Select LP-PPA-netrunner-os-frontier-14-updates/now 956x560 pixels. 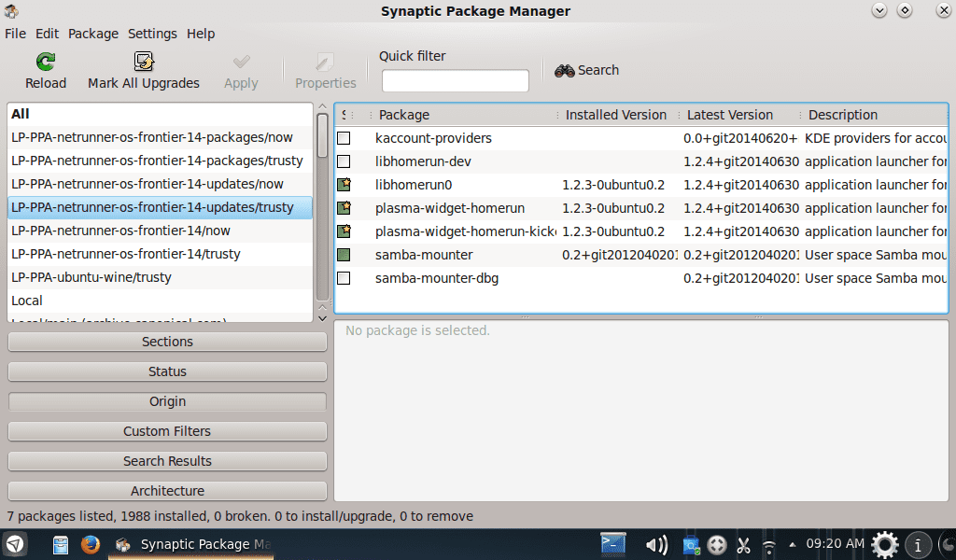tap(161, 184)
